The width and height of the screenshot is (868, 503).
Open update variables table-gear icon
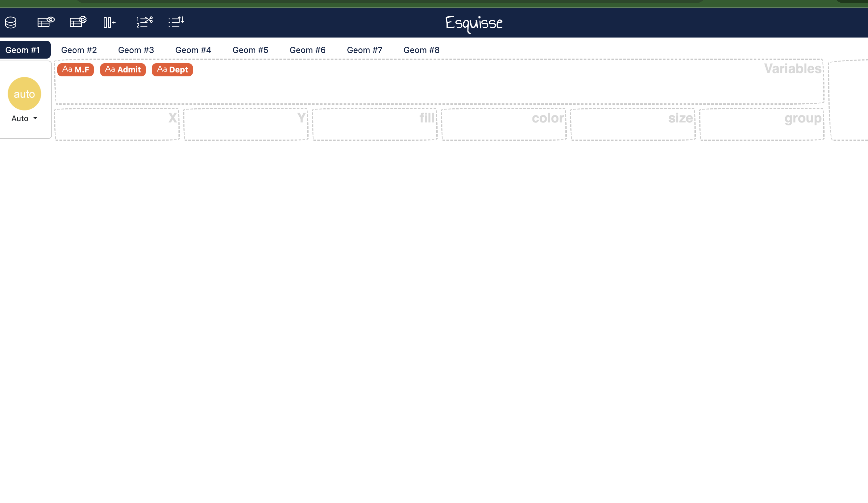pyautogui.click(x=78, y=22)
